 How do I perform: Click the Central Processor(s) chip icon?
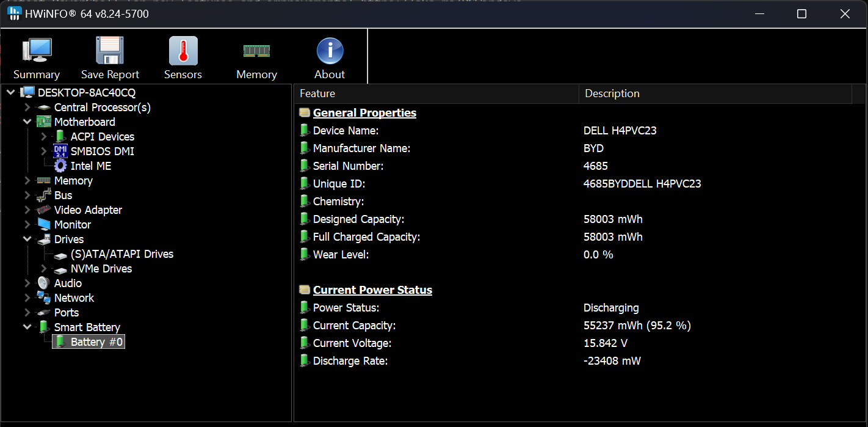44,108
